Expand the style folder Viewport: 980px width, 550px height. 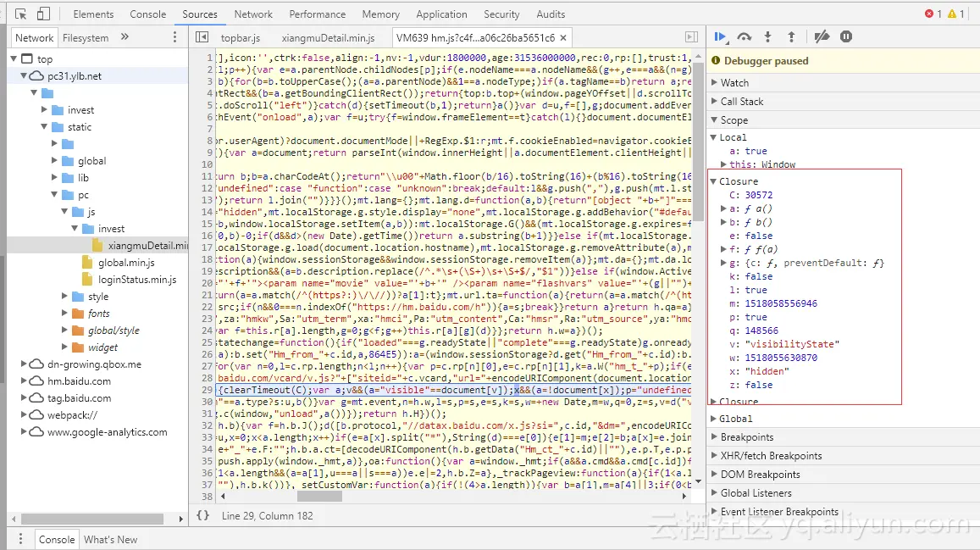64,297
